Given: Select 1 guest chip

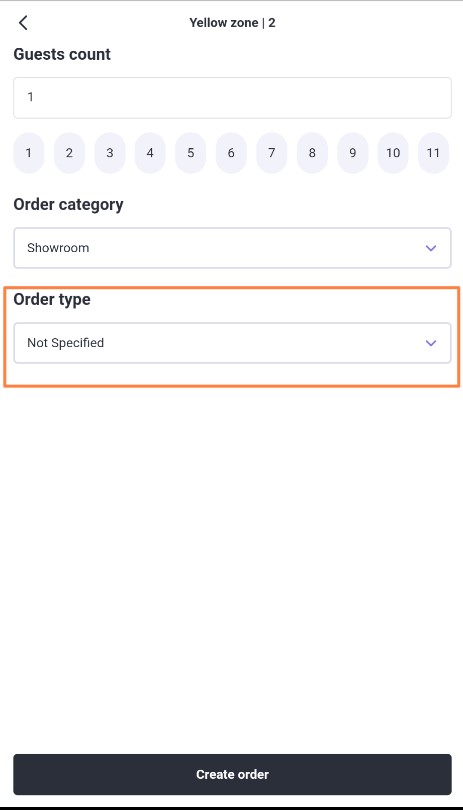Looking at the screenshot, I should (x=28, y=153).
